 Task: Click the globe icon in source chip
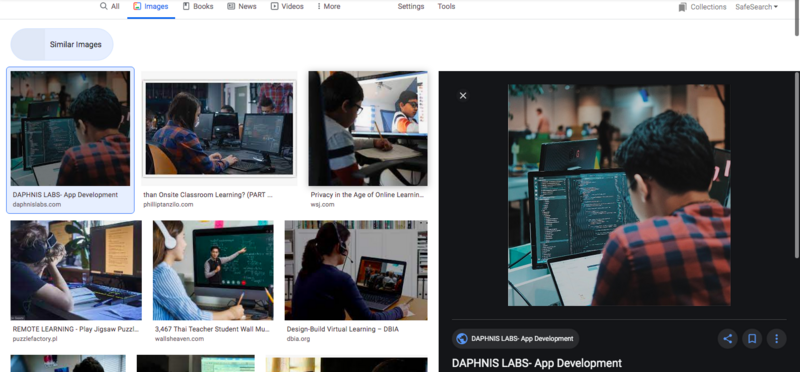point(462,338)
